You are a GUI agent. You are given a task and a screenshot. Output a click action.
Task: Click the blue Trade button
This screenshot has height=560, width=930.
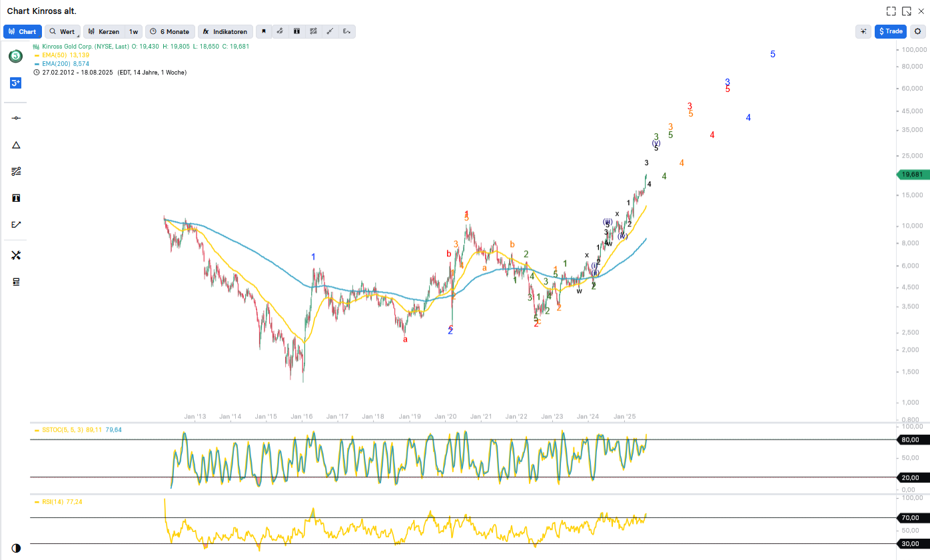coord(890,31)
